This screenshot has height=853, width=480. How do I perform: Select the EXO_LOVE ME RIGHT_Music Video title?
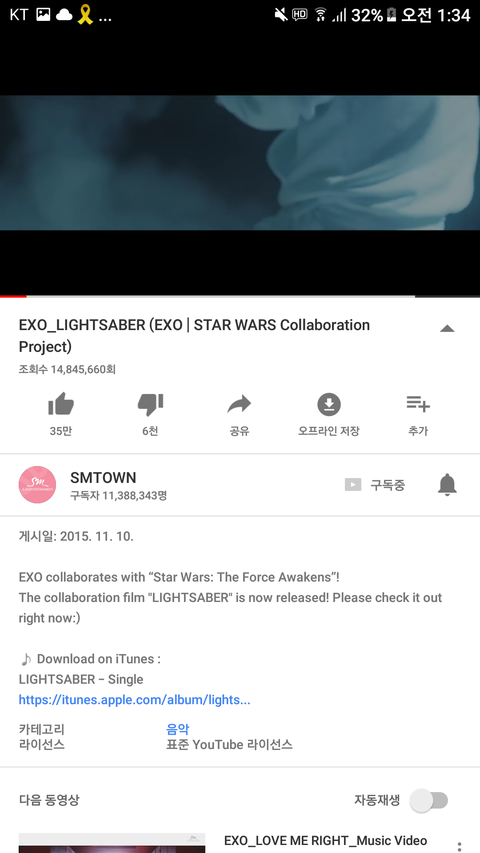point(325,840)
